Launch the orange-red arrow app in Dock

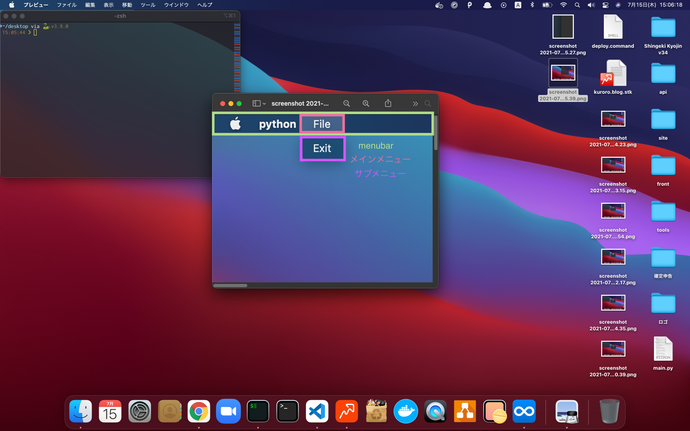[x=346, y=411]
